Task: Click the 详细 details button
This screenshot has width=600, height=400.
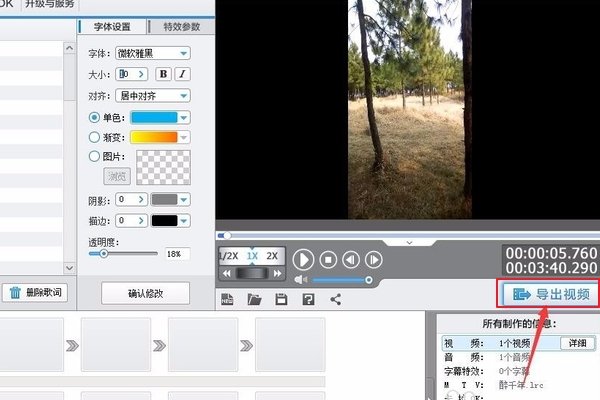Action: click(x=577, y=343)
